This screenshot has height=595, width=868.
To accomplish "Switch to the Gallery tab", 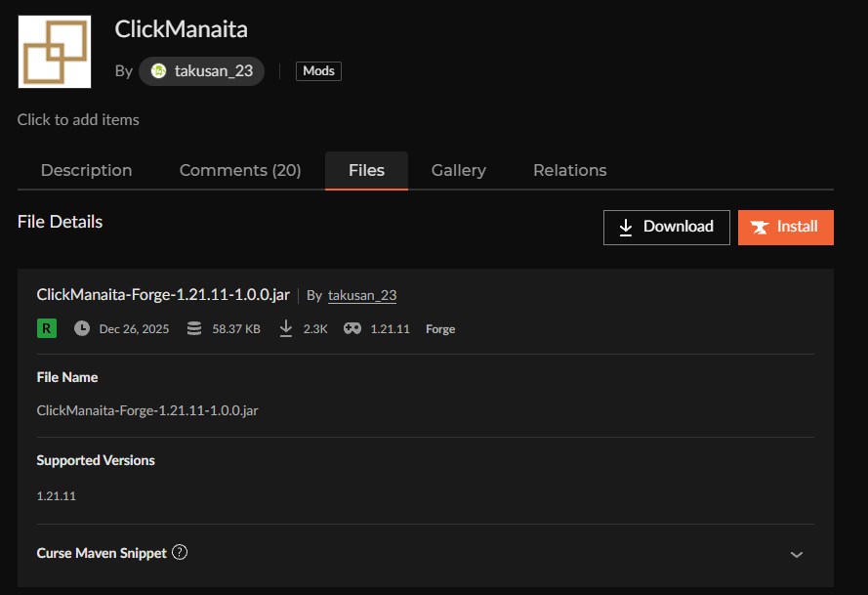I will pyautogui.click(x=458, y=170).
